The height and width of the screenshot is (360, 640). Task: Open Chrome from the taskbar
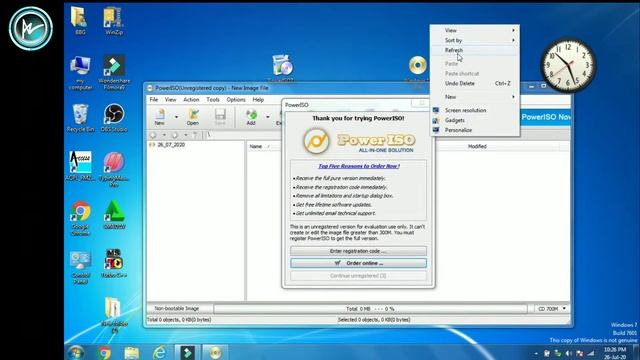[104, 353]
